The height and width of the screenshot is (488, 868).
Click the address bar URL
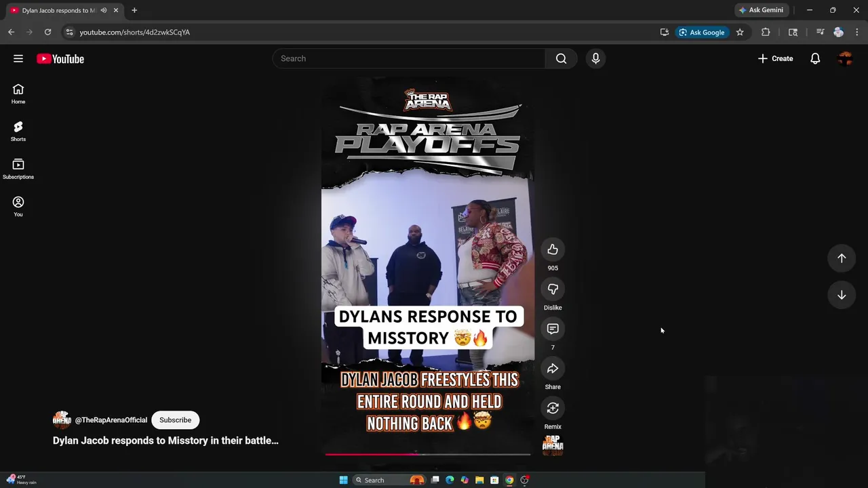click(134, 32)
